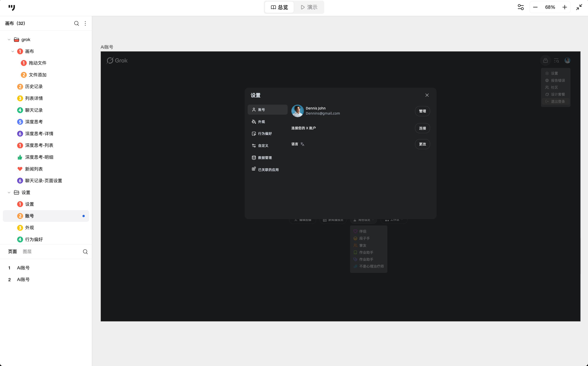The image size is (588, 366).
Task: Open the three-dot more options menu
Action: [x=85, y=23]
